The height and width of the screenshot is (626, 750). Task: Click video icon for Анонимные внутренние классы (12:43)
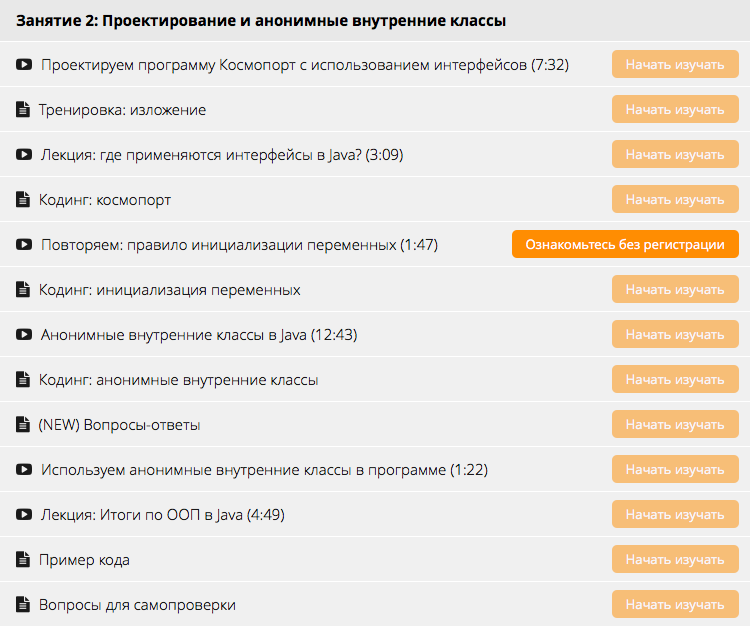[x=24, y=335]
